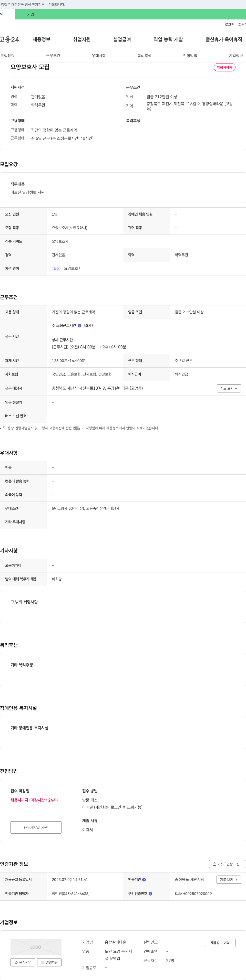The width and height of the screenshot is (246, 980).
Task: Click the 회원가입 link
Action: (x=242, y=25)
